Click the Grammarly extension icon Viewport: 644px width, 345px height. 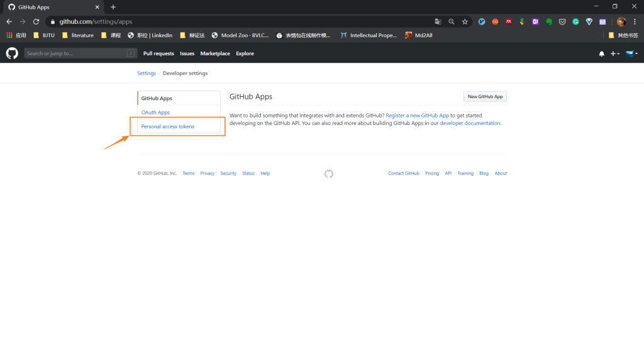576,22
